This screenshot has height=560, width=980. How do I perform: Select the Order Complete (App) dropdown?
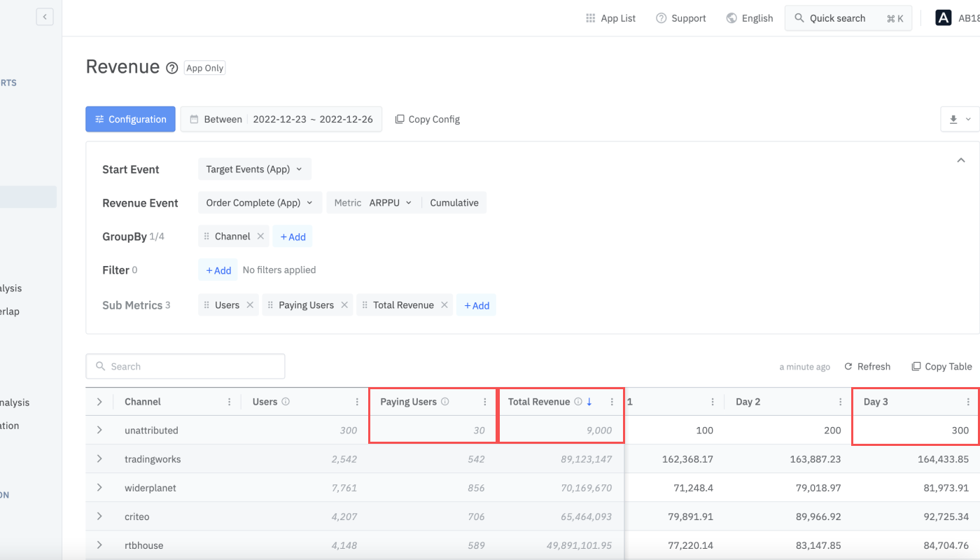[x=260, y=203]
